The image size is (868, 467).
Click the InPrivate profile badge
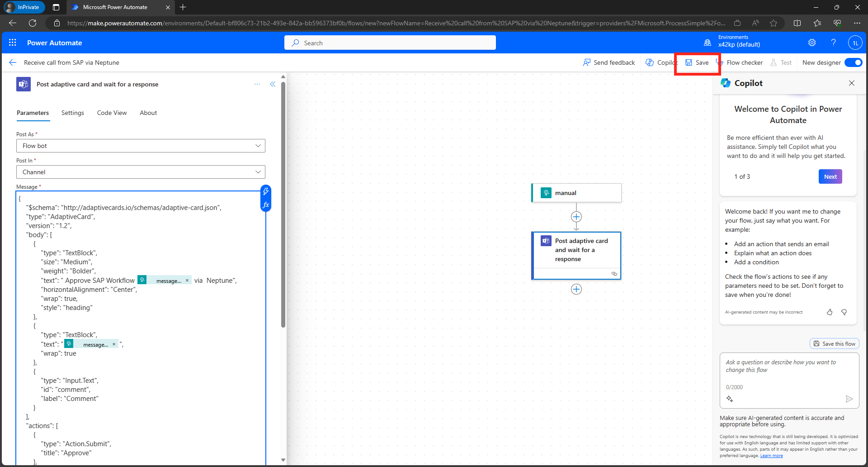coord(24,7)
